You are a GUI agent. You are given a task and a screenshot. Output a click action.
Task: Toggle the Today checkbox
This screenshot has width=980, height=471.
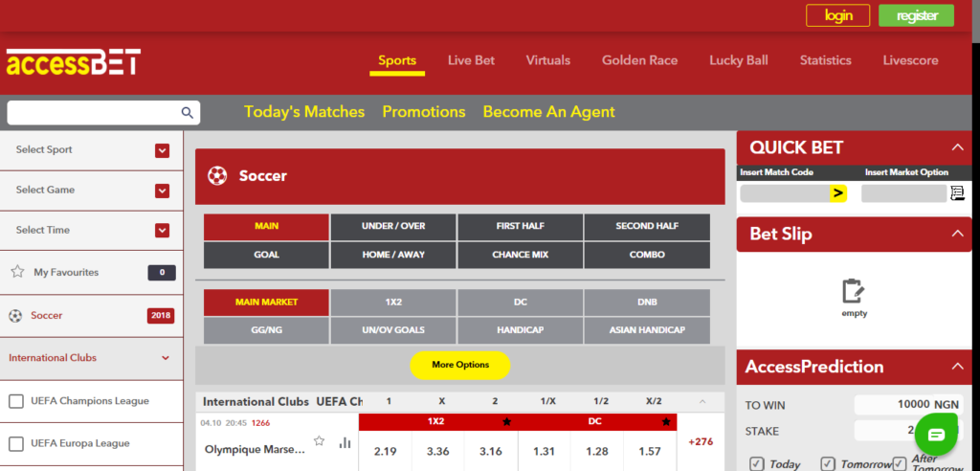tap(757, 464)
